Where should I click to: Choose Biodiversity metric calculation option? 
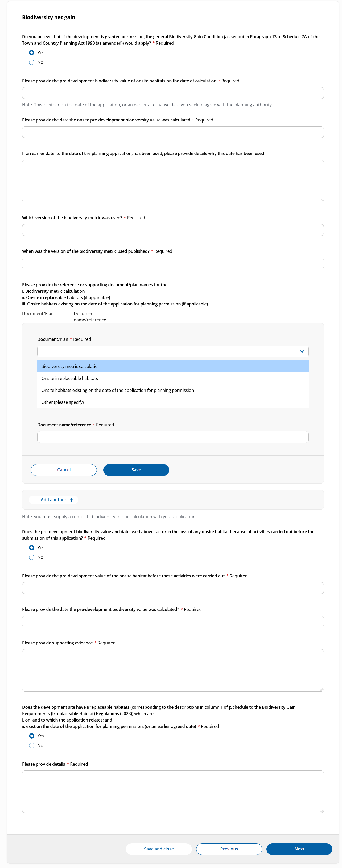coord(173,366)
